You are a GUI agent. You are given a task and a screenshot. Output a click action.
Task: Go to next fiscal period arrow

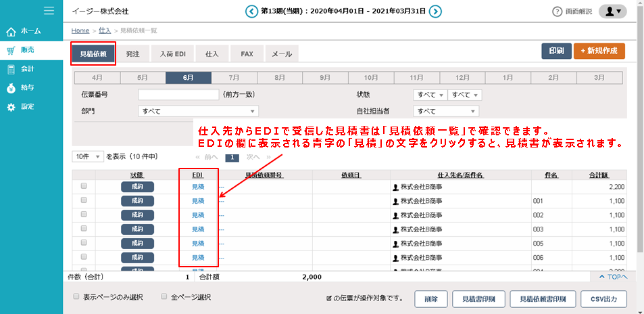(x=436, y=12)
